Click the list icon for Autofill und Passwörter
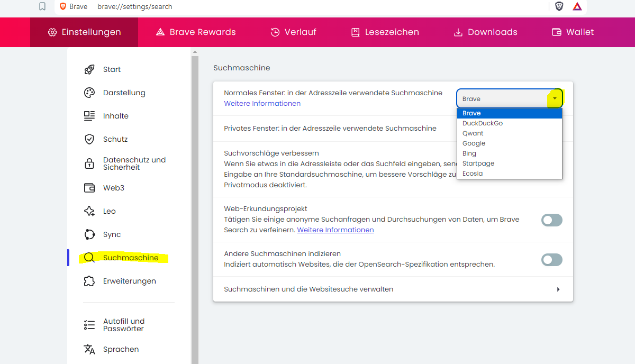635x364 pixels. [89, 325]
